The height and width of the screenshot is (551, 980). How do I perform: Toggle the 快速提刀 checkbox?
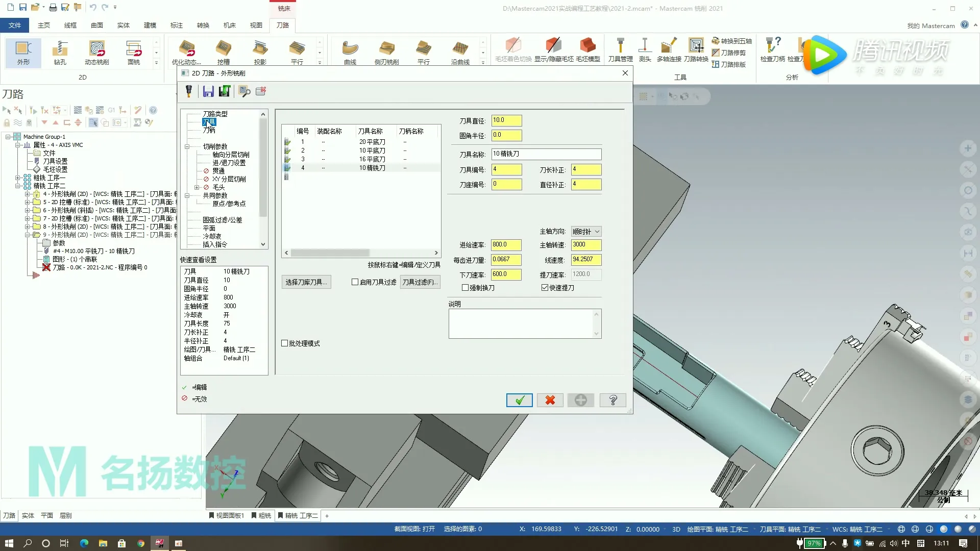coord(545,288)
